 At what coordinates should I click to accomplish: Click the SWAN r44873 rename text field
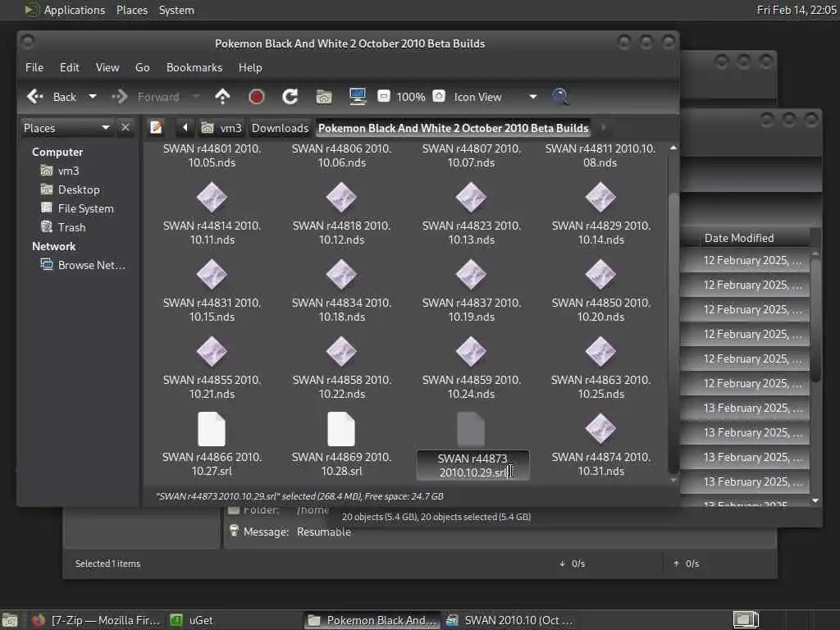[473, 465]
